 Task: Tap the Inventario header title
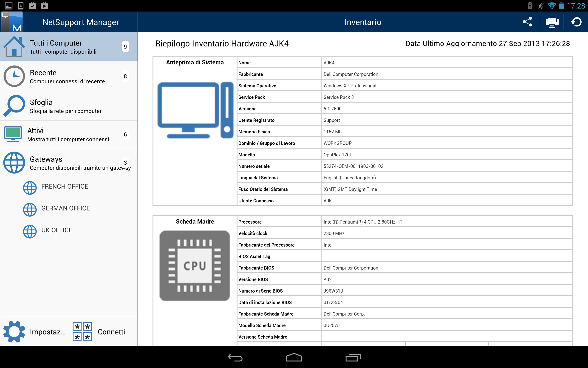tap(363, 22)
